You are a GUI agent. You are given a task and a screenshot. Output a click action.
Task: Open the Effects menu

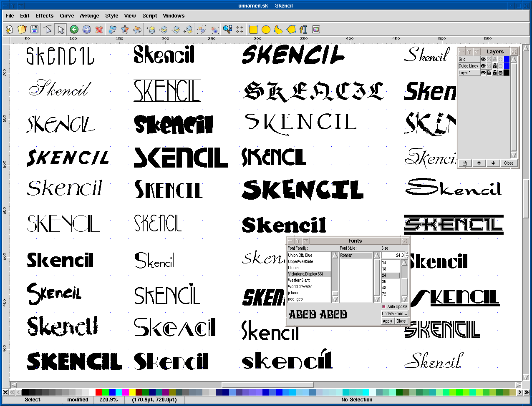(x=44, y=16)
